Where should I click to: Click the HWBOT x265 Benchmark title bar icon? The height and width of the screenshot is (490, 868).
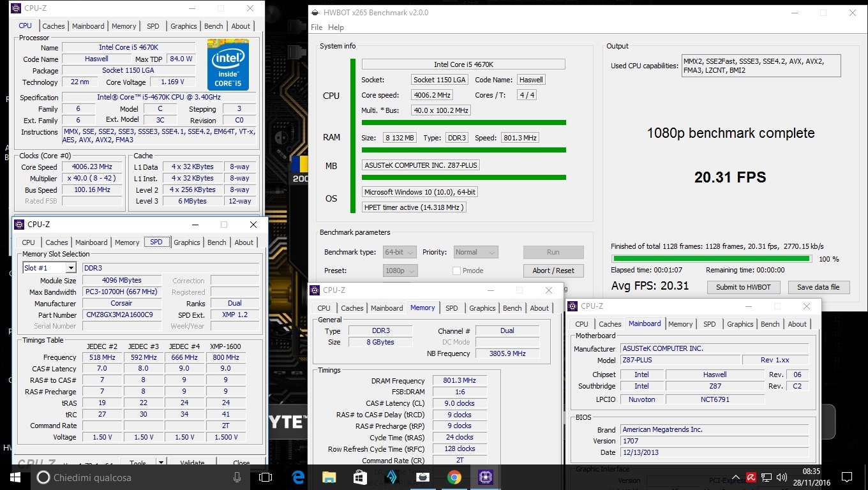[317, 13]
